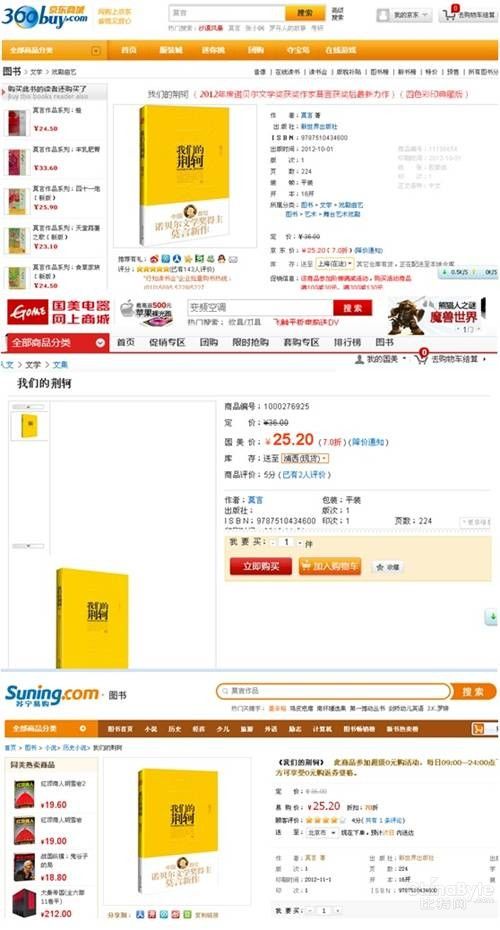Open the Suning cart icon in navigation bar
The height and width of the screenshot is (930, 500).
click(x=479, y=729)
